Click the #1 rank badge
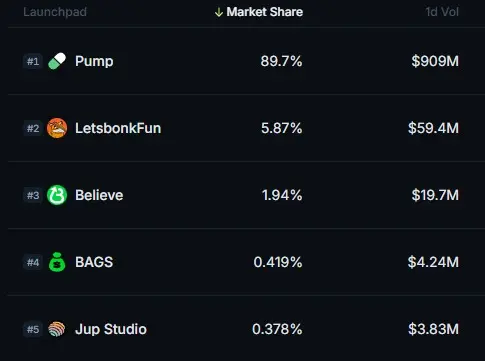Viewport: 485px width, 361px height. point(33,61)
